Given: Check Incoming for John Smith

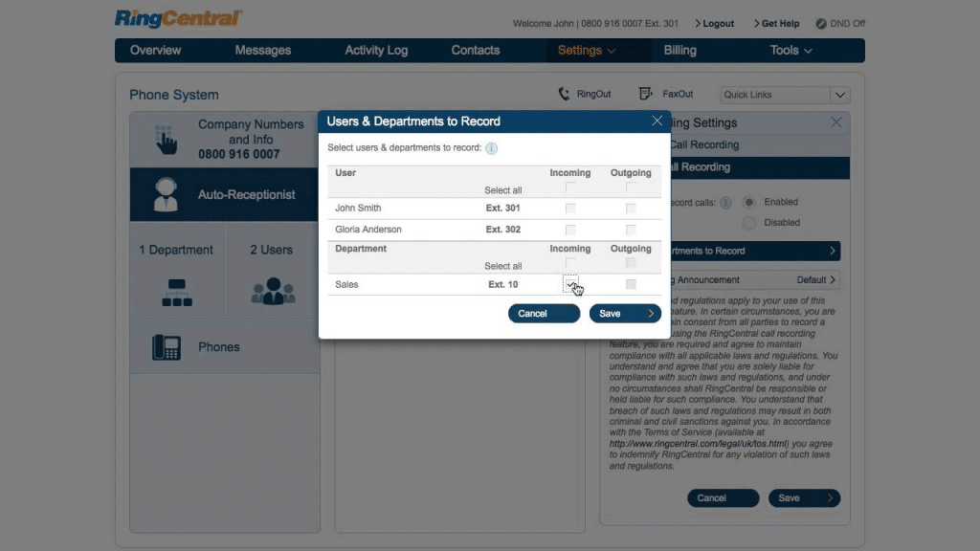Looking at the screenshot, I should pos(570,208).
